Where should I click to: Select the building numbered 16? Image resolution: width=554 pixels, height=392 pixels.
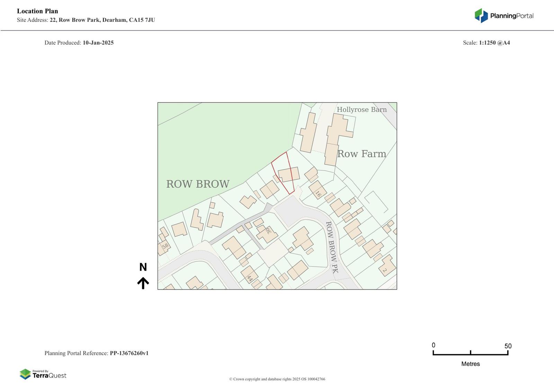(x=318, y=190)
